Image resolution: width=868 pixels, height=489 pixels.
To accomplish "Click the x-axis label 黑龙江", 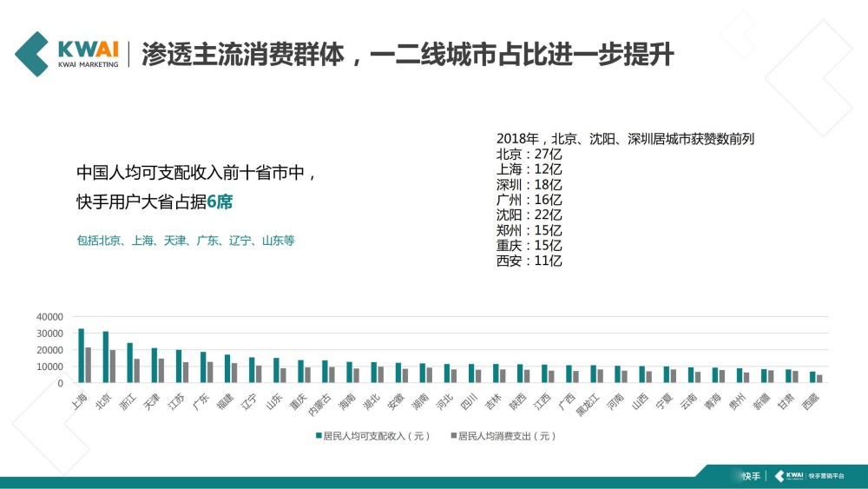I will pyautogui.click(x=588, y=404).
